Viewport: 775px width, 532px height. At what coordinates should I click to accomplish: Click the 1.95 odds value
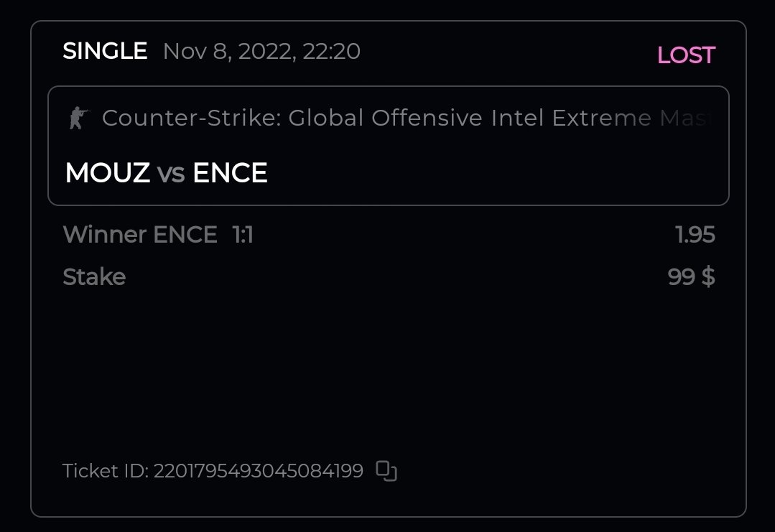click(x=695, y=235)
